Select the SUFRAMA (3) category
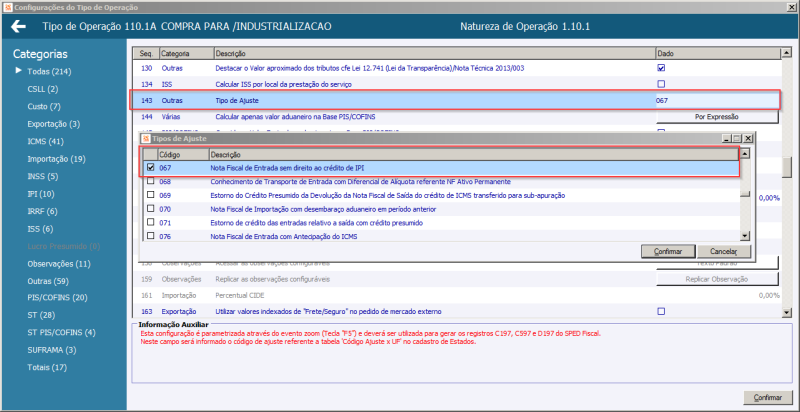 (x=52, y=350)
